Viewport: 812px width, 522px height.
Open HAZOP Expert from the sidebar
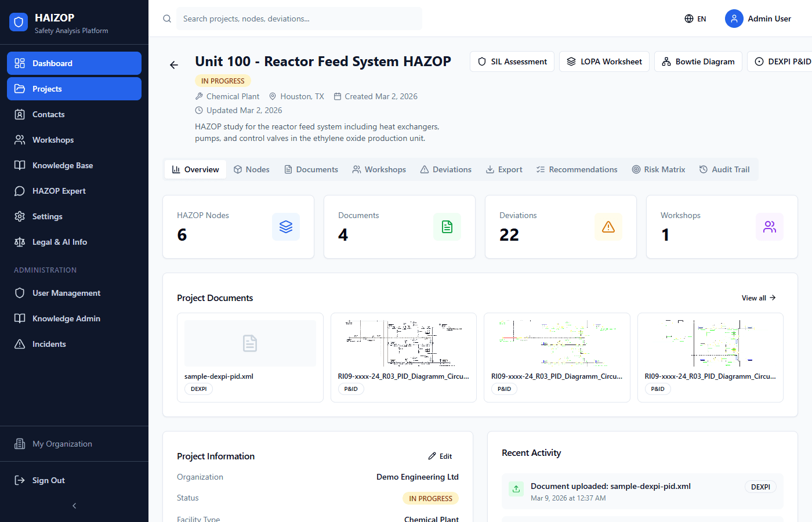click(x=59, y=191)
